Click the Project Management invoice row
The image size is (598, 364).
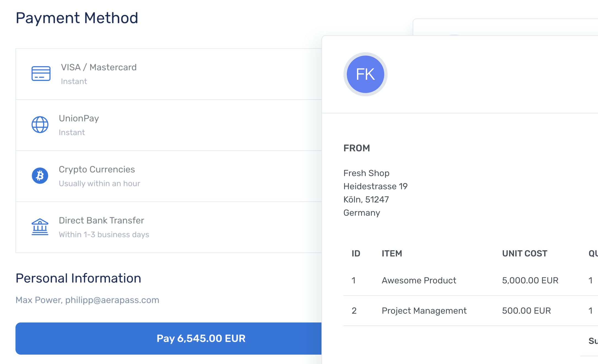pyautogui.click(x=424, y=311)
